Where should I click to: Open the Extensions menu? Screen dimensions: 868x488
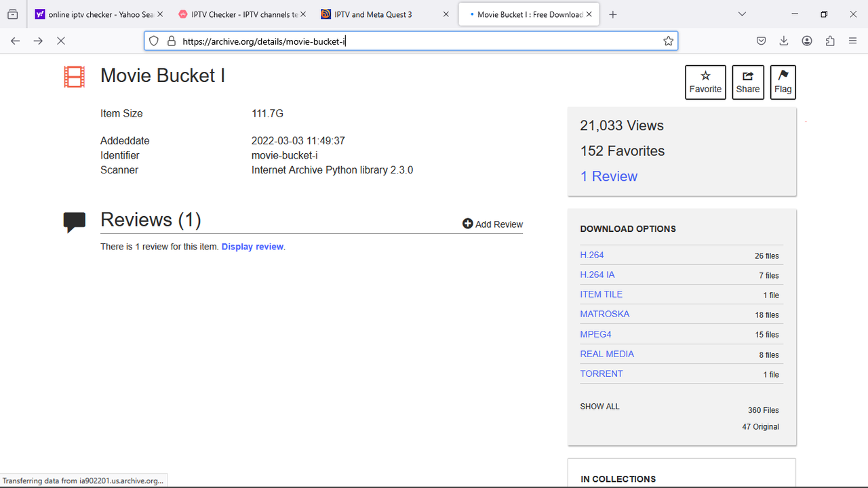pos(830,41)
